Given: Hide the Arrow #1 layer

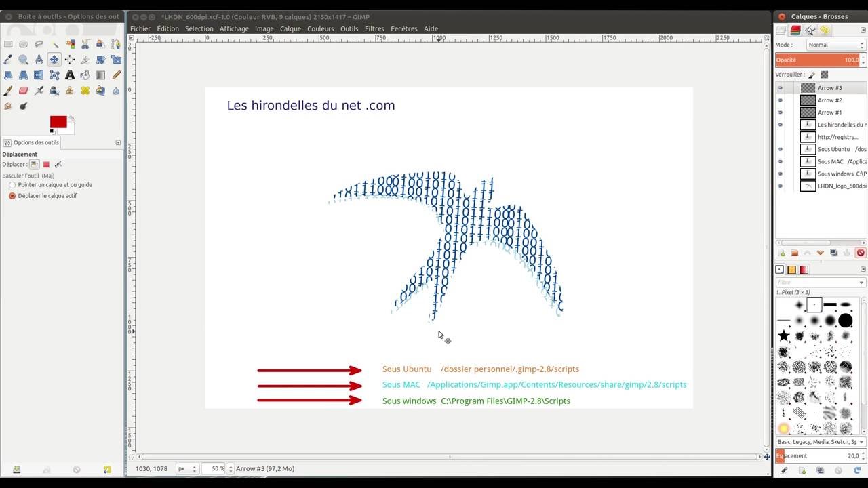Looking at the screenshot, I should click(x=780, y=113).
